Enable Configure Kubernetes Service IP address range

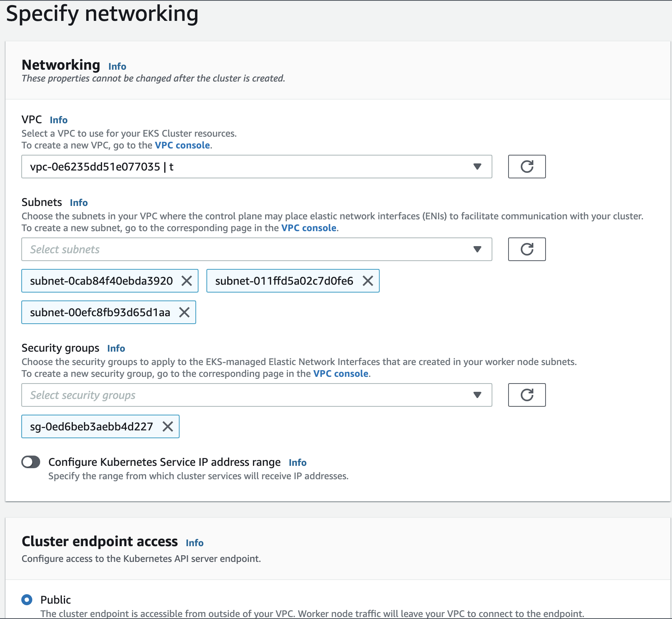tap(31, 462)
